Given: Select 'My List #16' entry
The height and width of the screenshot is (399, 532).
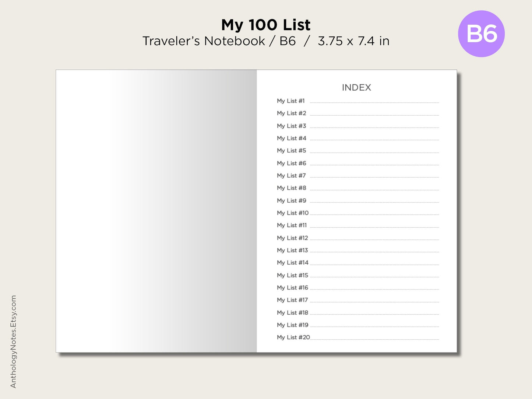Looking at the screenshot, I should click(293, 288).
